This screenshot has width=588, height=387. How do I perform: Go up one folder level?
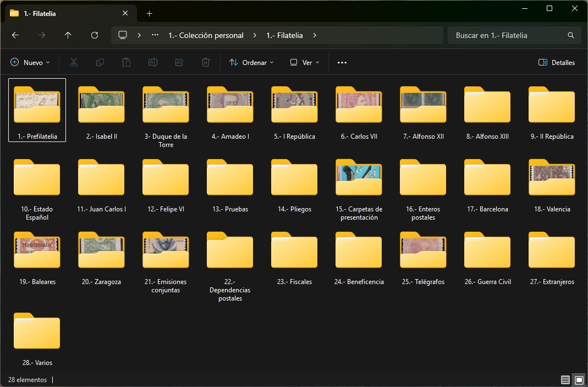(68, 35)
